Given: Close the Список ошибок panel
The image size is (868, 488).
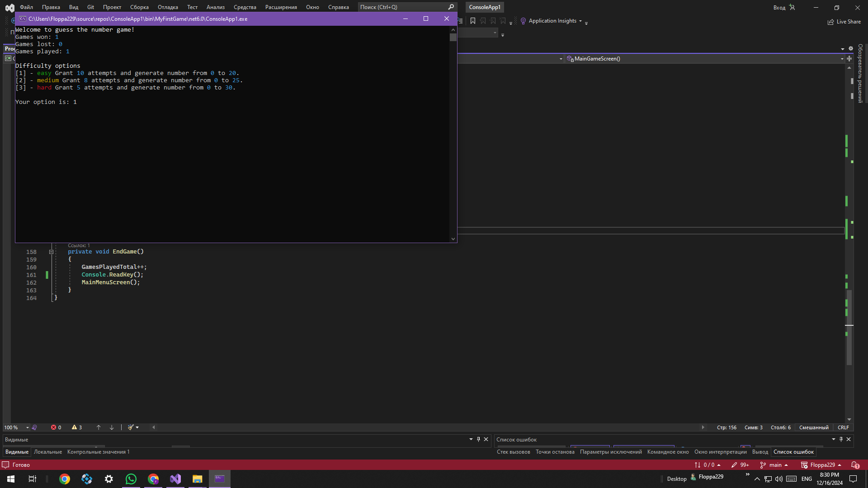Looking at the screenshot, I should coord(849,439).
